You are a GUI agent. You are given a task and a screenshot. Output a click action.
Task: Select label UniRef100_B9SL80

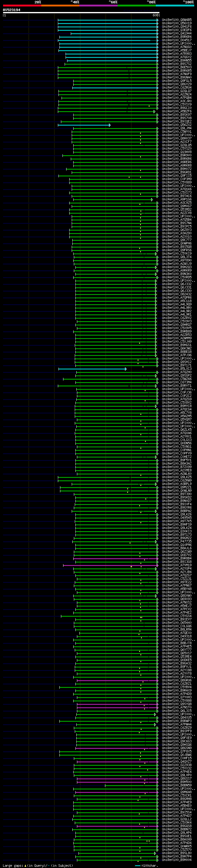(x=177, y=853)
